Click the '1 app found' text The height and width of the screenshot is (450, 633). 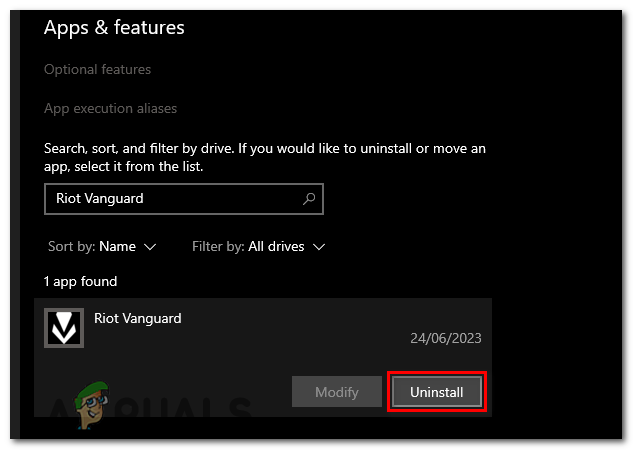(x=80, y=281)
